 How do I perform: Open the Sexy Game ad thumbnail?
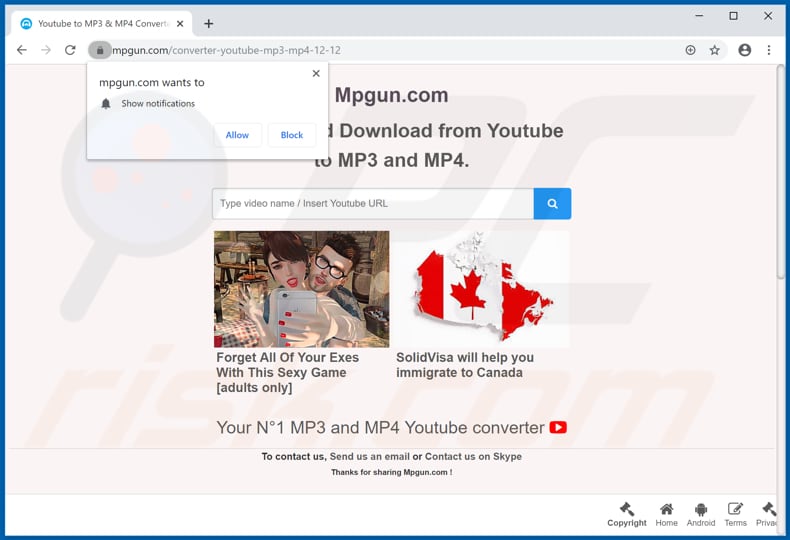tap(302, 289)
